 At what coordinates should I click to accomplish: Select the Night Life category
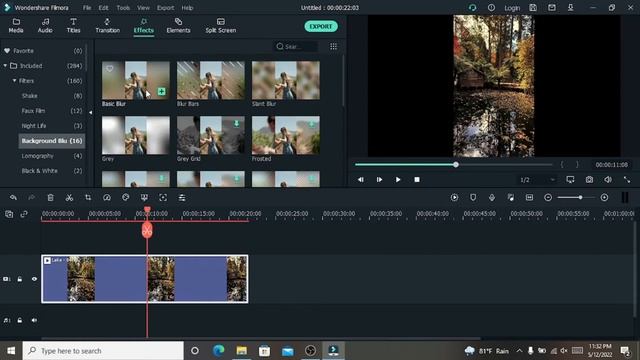pos(33,126)
